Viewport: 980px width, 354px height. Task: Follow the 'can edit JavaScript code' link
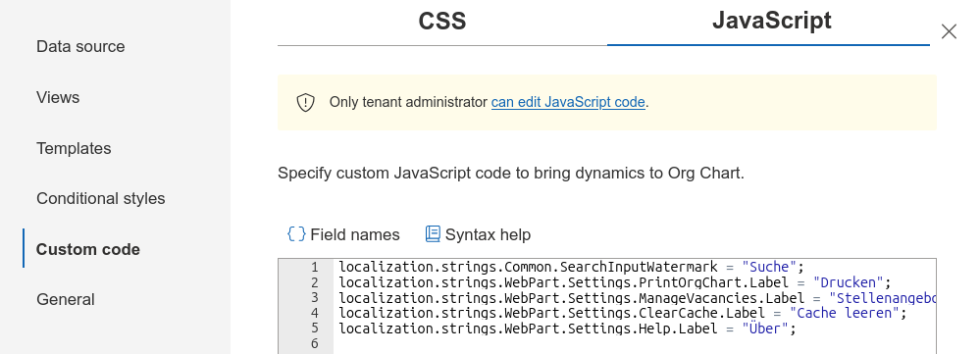568,102
